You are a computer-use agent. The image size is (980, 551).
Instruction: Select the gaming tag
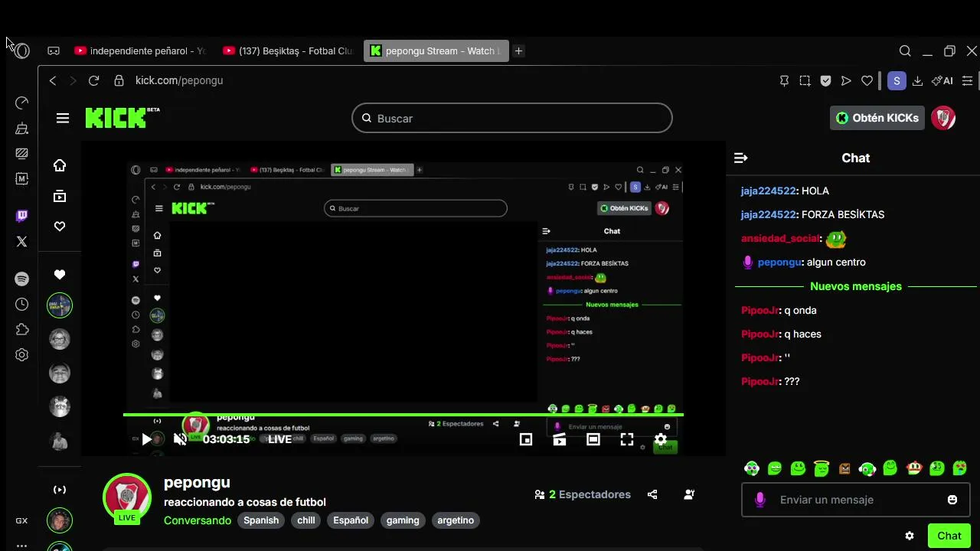403,520
